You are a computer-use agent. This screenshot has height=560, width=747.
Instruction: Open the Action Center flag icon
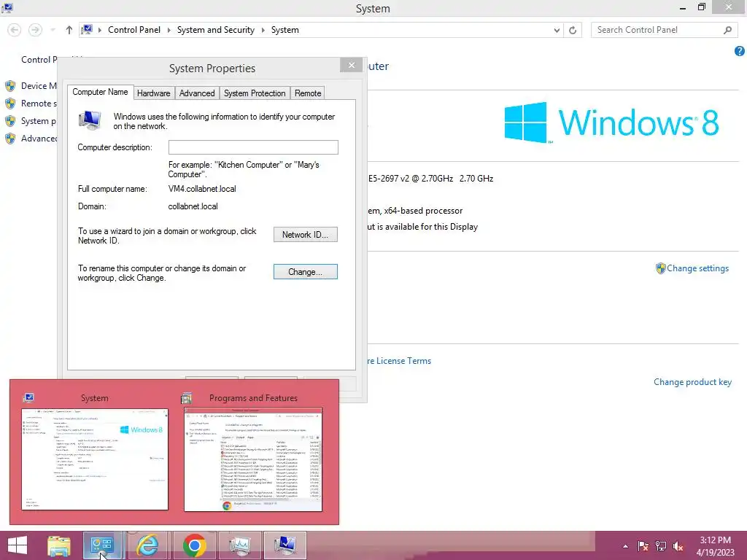pyautogui.click(x=643, y=546)
